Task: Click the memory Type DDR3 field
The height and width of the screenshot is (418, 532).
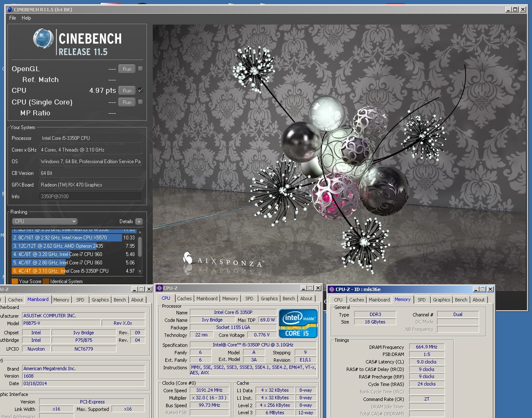Action: coord(375,315)
